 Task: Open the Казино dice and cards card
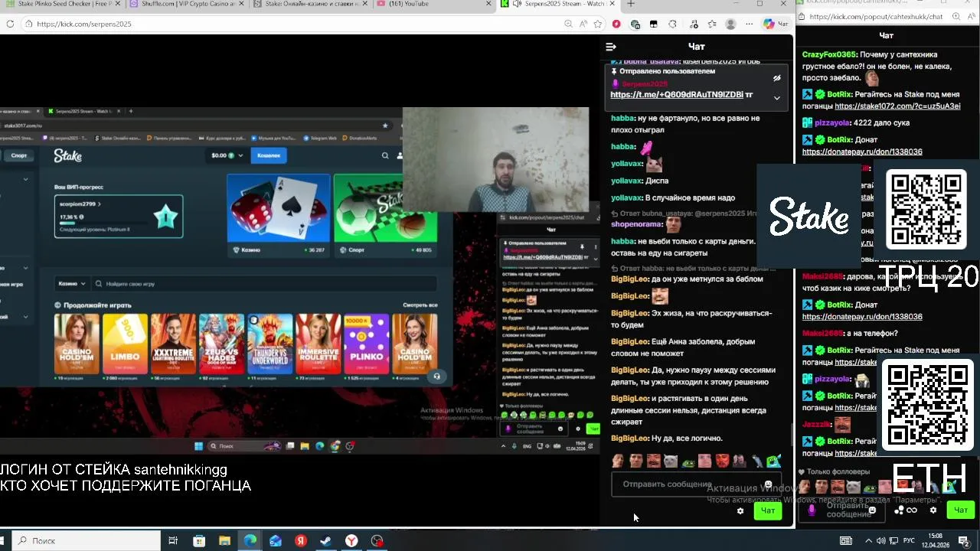coord(279,215)
